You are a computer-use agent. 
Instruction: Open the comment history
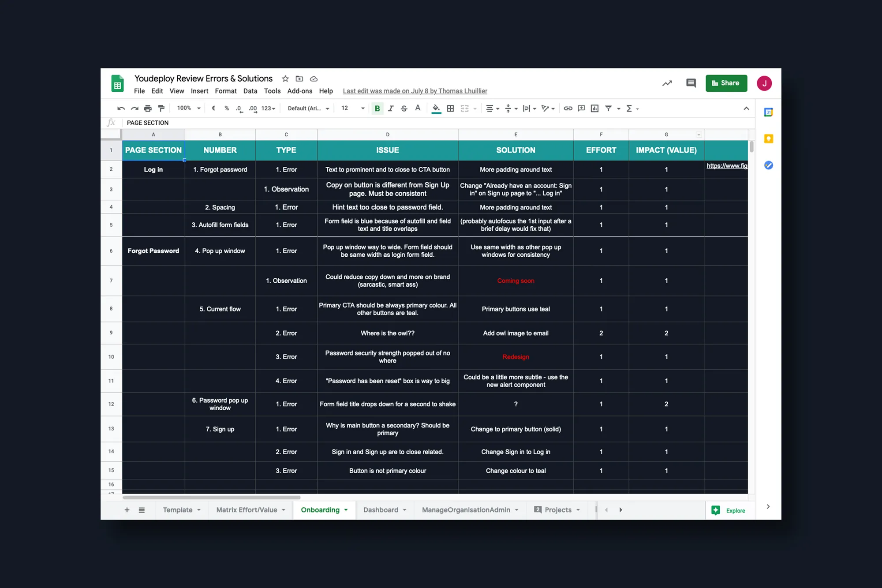tap(691, 83)
